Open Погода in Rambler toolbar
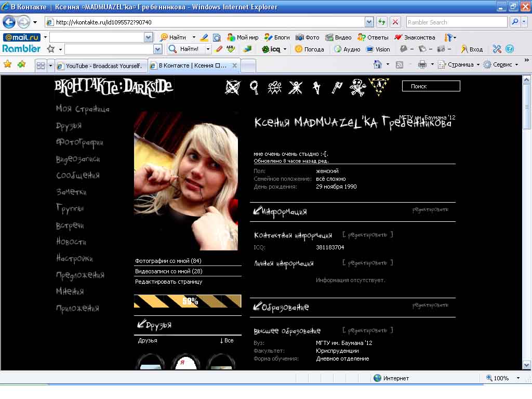The height and width of the screenshot is (399, 532). [x=310, y=49]
